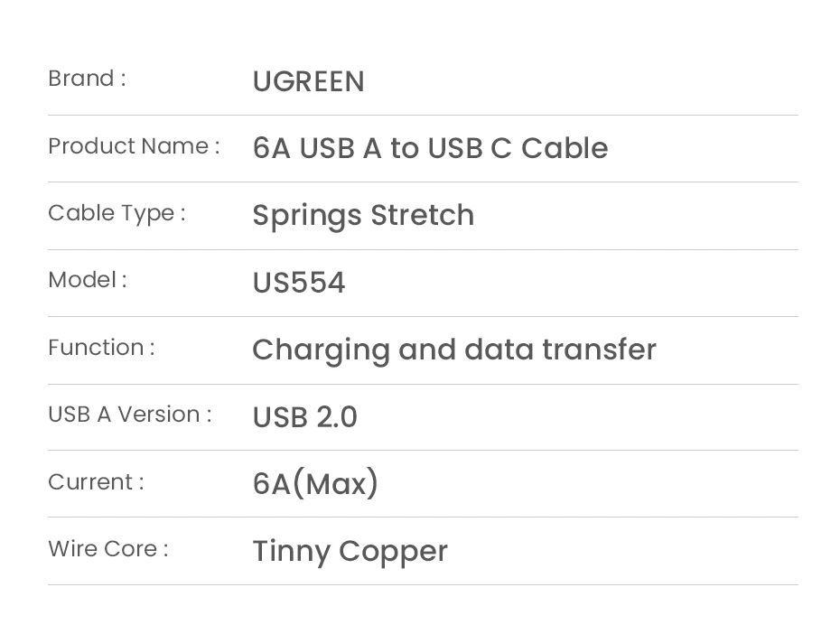Click the "Brand :" label
Screen dimensions: 840x634
(x=87, y=79)
